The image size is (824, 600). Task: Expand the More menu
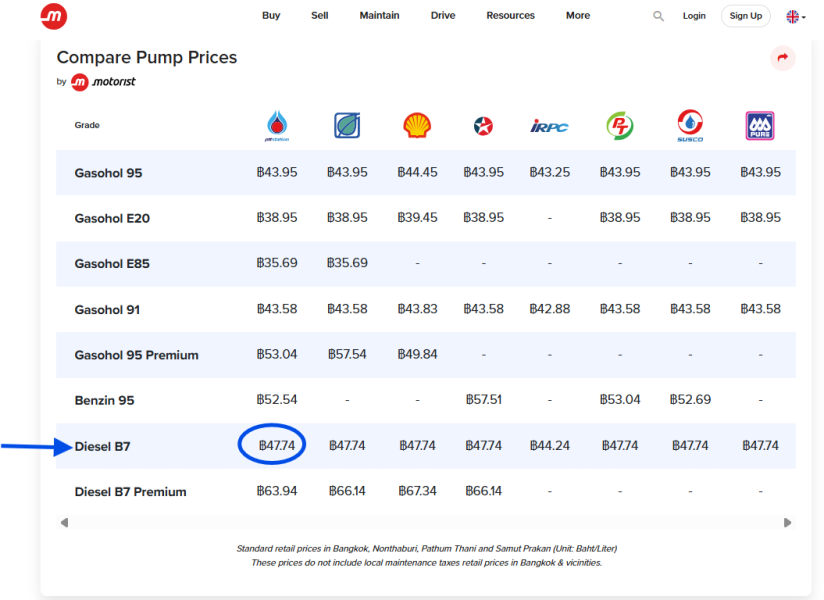click(x=578, y=16)
